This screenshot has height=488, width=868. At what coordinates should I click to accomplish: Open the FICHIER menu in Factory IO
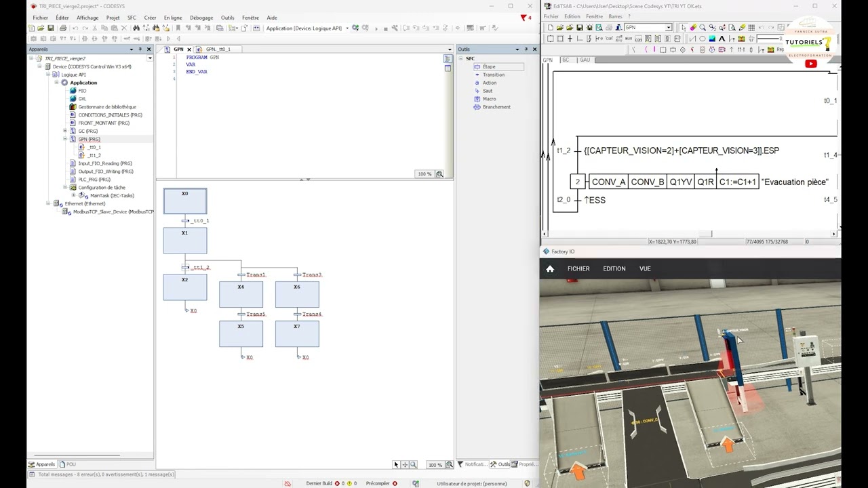tap(578, 269)
